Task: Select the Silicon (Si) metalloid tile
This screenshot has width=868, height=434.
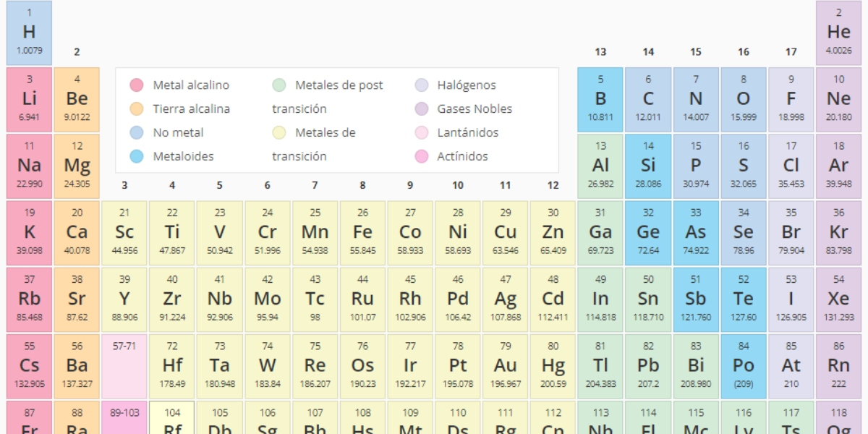Action: point(648,166)
